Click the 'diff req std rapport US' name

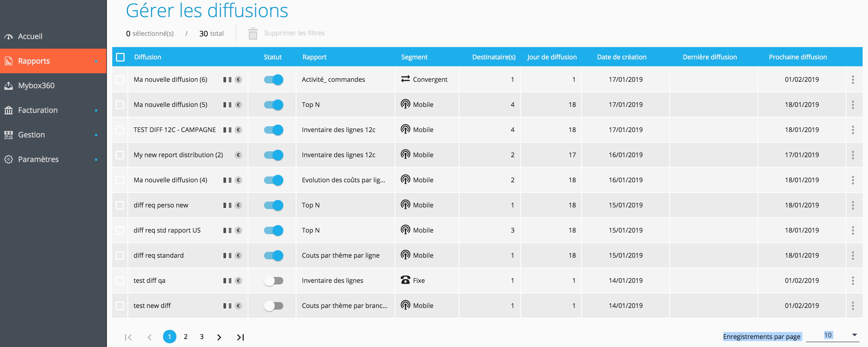(167, 230)
